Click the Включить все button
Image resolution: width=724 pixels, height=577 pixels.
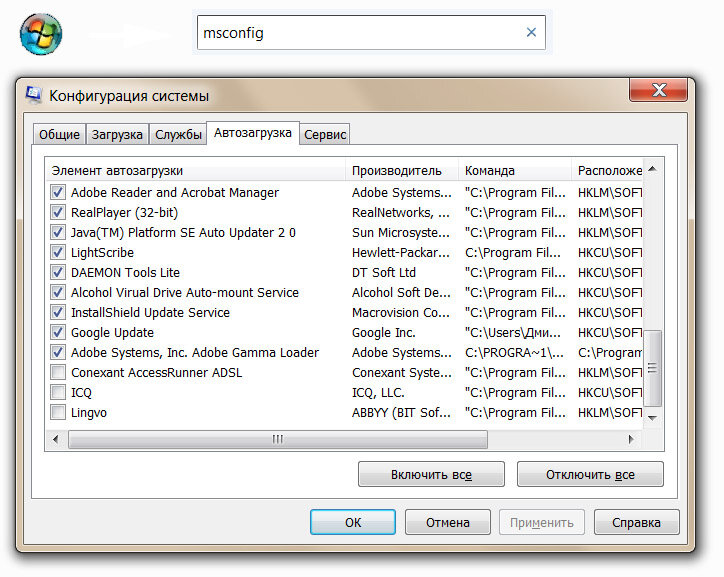(431, 474)
